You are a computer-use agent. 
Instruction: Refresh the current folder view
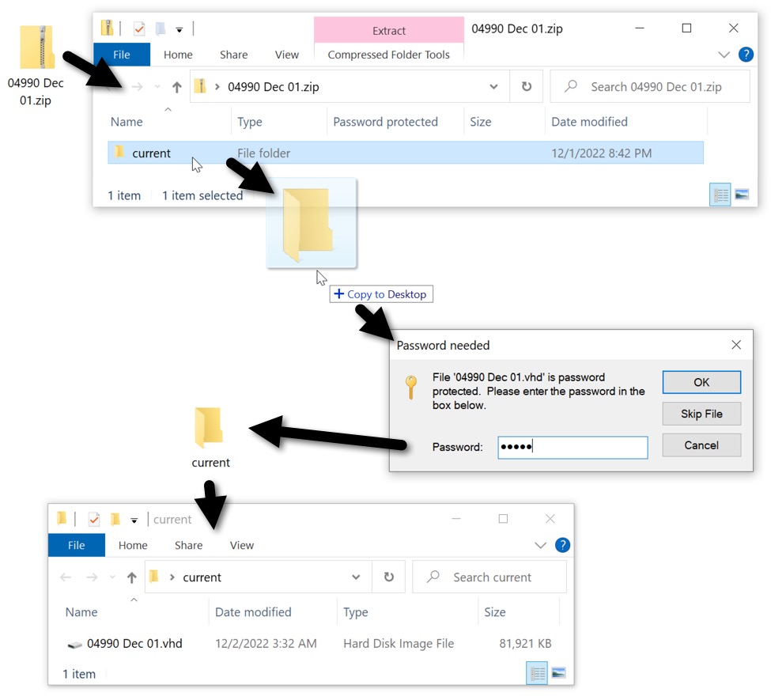(x=388, y=577)
